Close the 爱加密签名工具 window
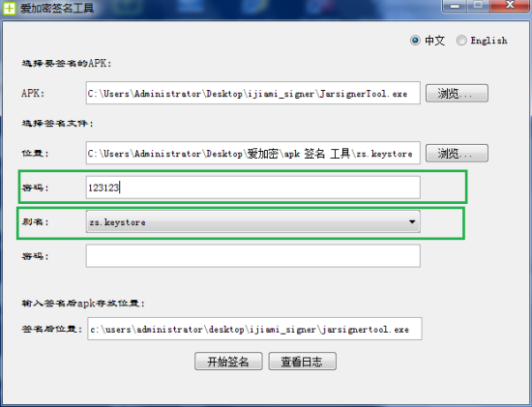 pyautogui.click(x=509, y=6)
